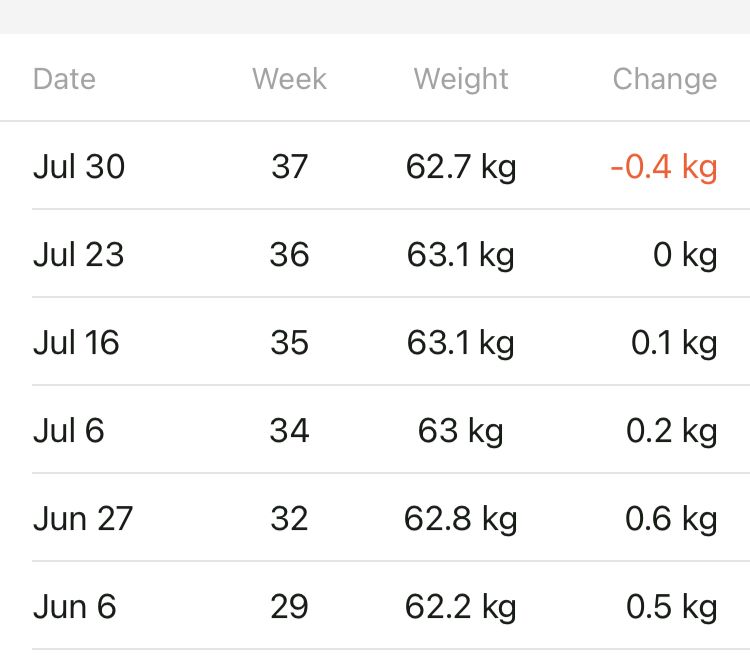
Task: Click week number 36
Action: pyautogui.click(x=289, y=255)
